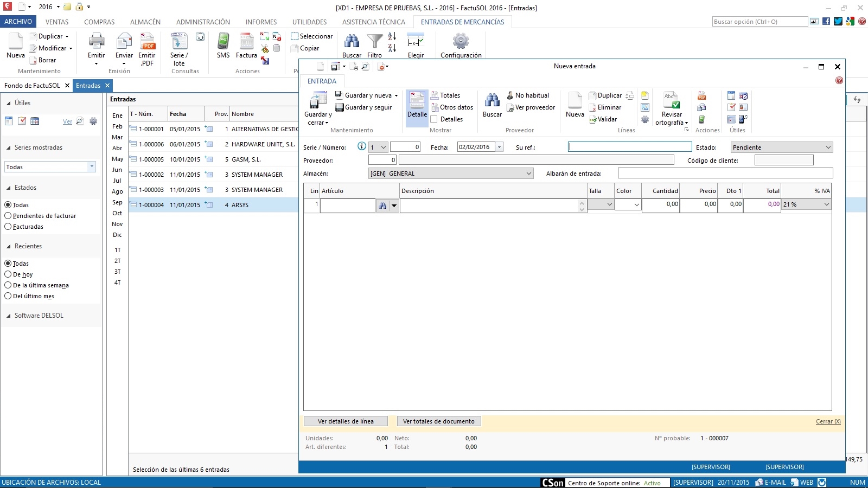868x488 pixels.
Task: Open COMPRAS ribbon tab
Action: (99, 22)
